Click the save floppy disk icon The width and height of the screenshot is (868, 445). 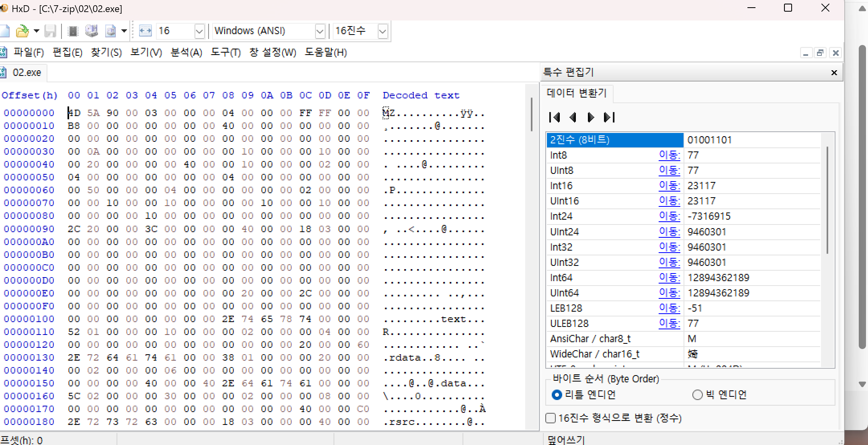(50, 31)
